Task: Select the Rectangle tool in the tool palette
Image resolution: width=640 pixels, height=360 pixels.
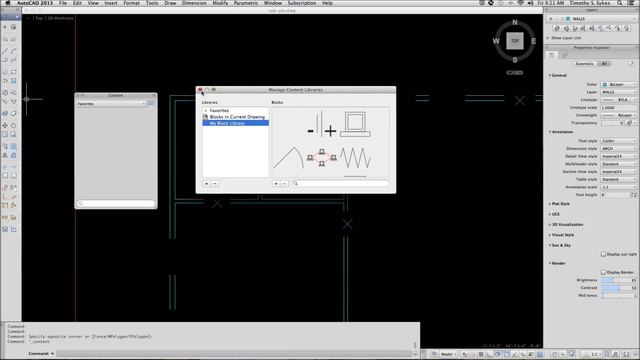Action: pyautogui.click(x=13, y=72)
